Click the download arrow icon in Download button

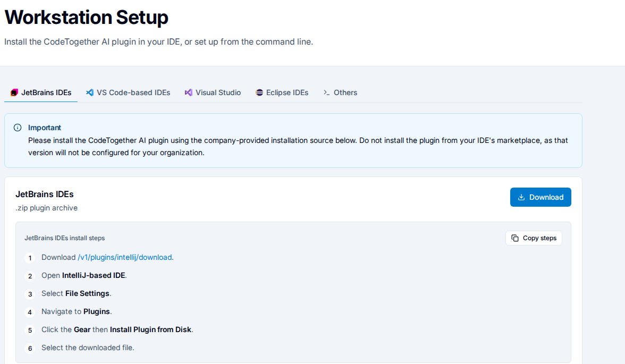pos(521,197)
